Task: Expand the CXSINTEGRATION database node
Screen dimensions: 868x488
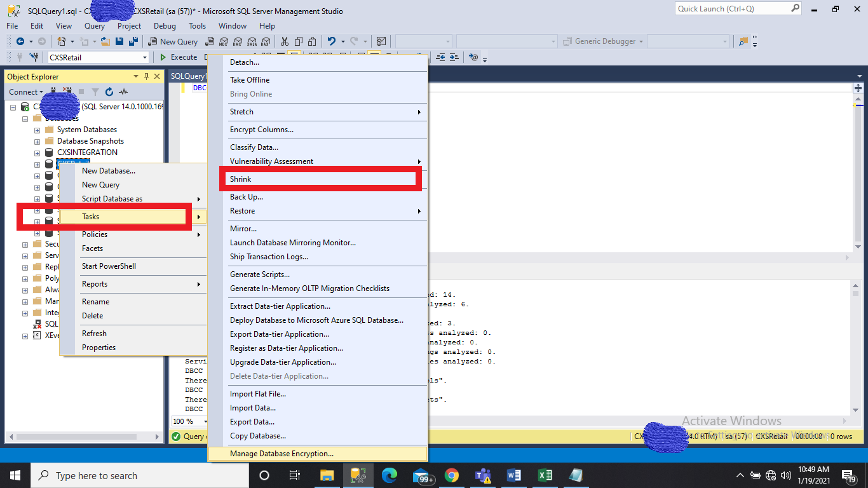Action: (37, 152)
